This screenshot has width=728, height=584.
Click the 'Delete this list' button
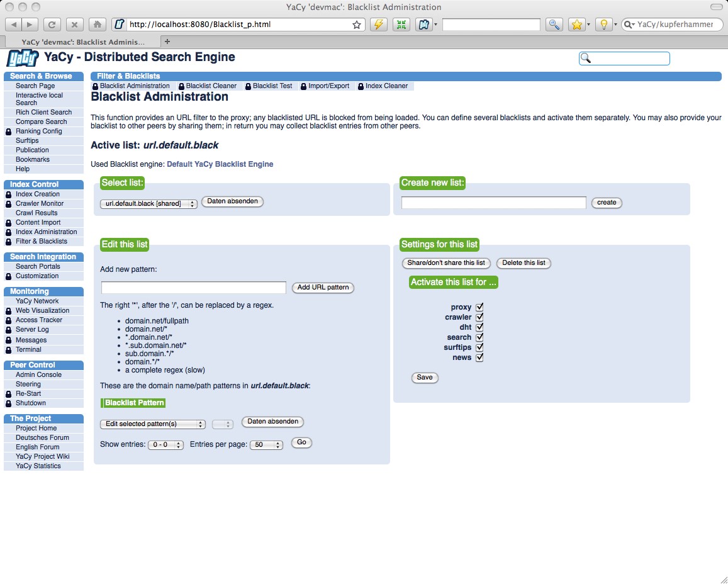click(524, 263)
